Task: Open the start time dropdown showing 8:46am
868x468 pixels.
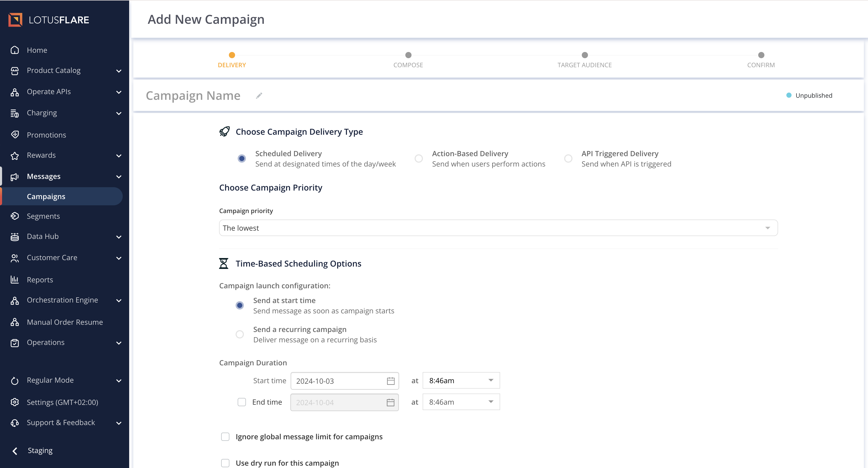Action: pyautogui.click(x=461, y=380)
